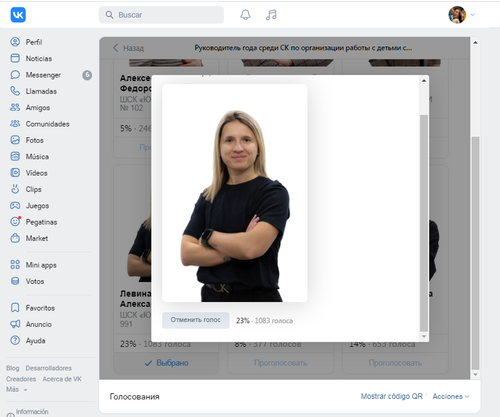Click the Market bag icon
The width and height of the screenshot is (500, 417).
[15, 238]
